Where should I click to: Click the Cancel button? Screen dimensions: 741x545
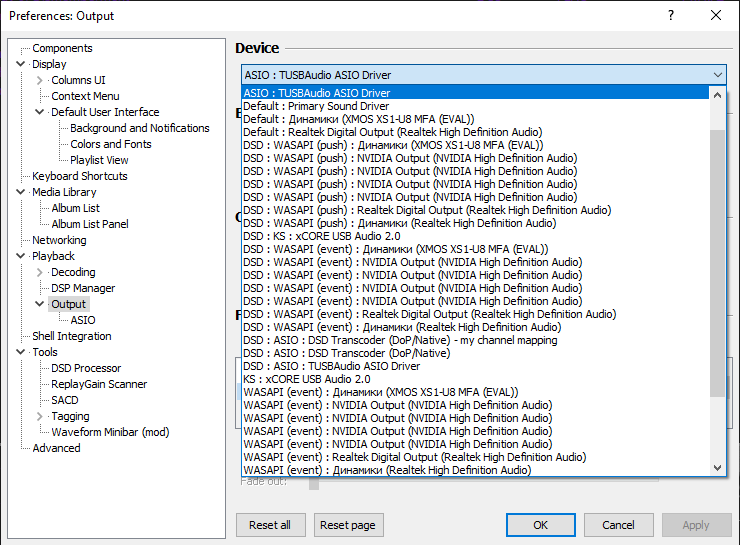pos(618,525)
